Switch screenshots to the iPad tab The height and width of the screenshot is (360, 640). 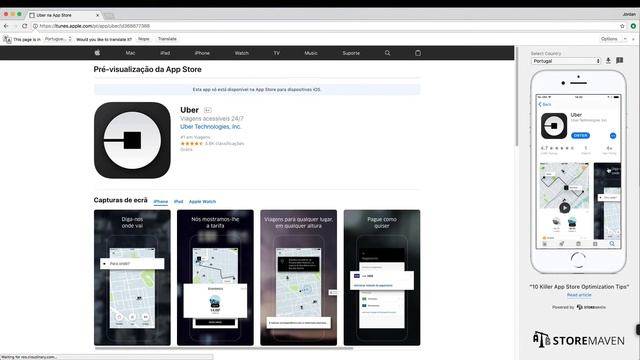pyautogui.click(x=178, y=202)
